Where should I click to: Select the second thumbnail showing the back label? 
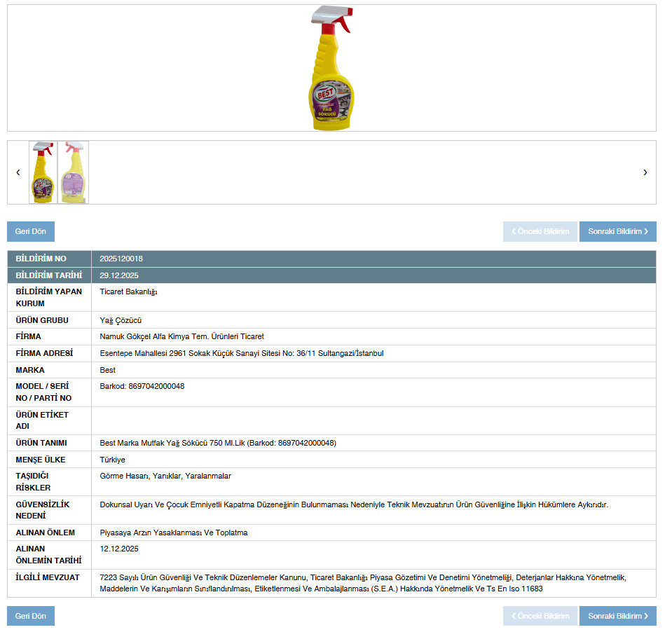click(x=74, y=172)
